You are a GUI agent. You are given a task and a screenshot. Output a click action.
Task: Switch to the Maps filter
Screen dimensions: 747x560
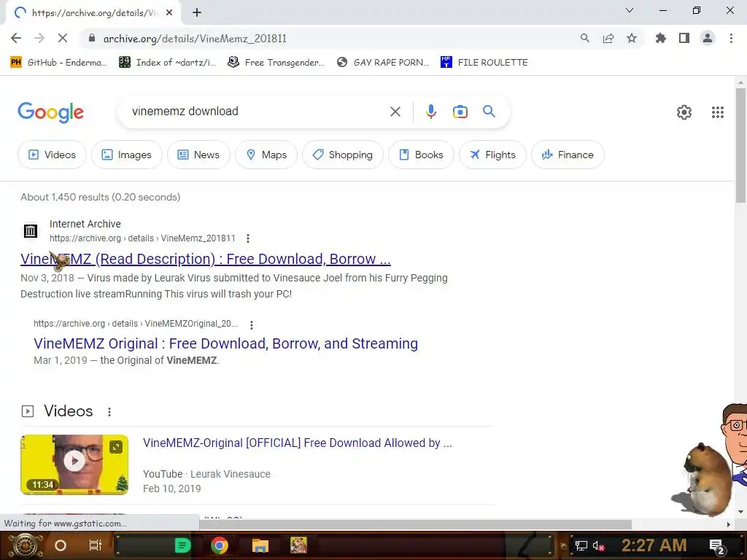tap(266, 155)
